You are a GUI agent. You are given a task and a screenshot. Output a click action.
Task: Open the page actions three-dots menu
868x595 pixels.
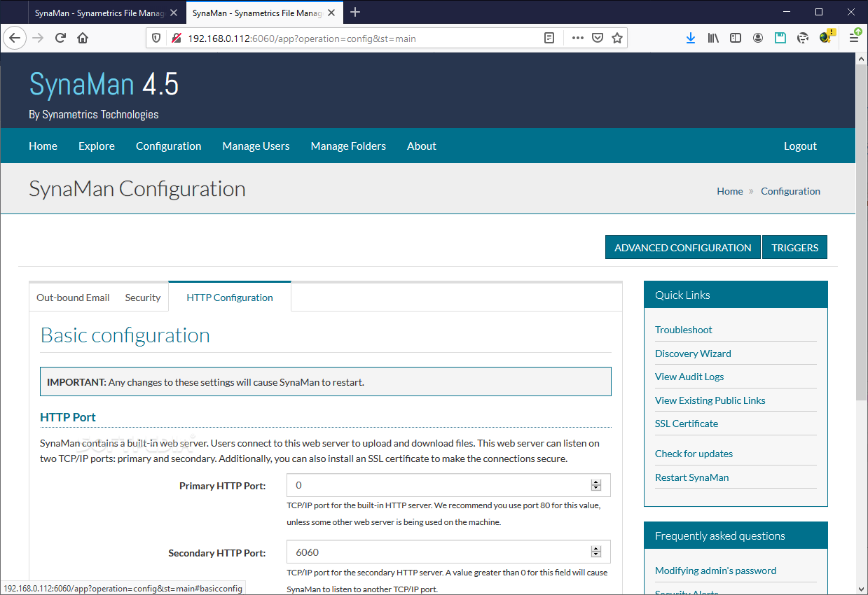(578, 38)
